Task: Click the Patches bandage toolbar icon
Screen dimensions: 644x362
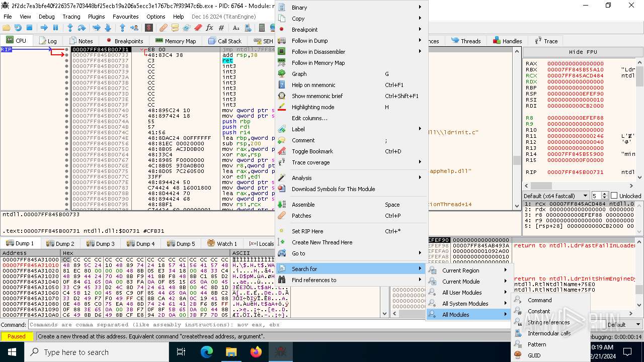Action: 163,28
